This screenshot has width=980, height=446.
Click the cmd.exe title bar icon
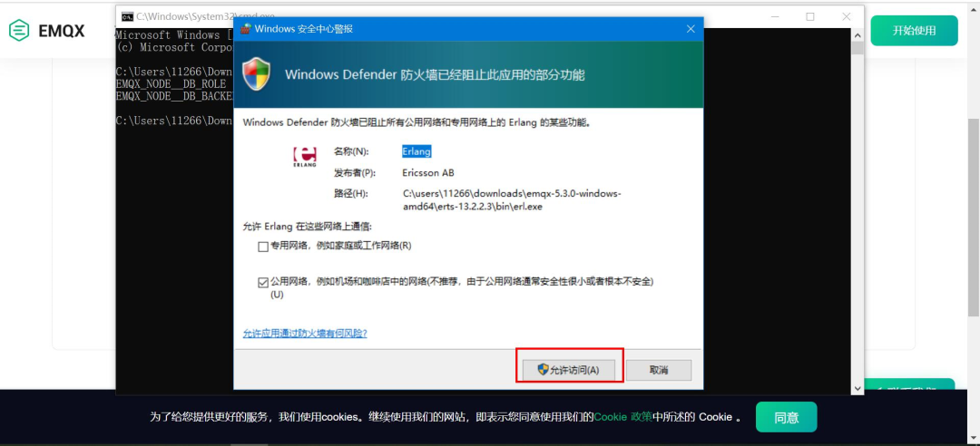[x=127, y=16]
